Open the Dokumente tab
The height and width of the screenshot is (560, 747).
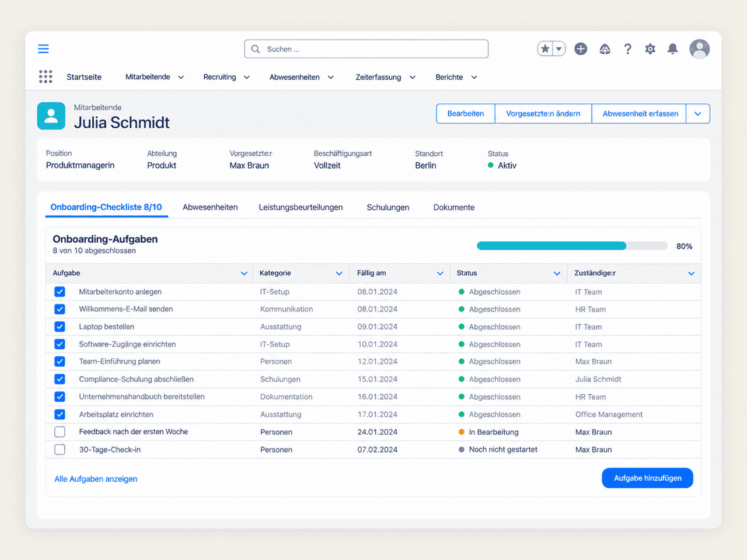454,207
